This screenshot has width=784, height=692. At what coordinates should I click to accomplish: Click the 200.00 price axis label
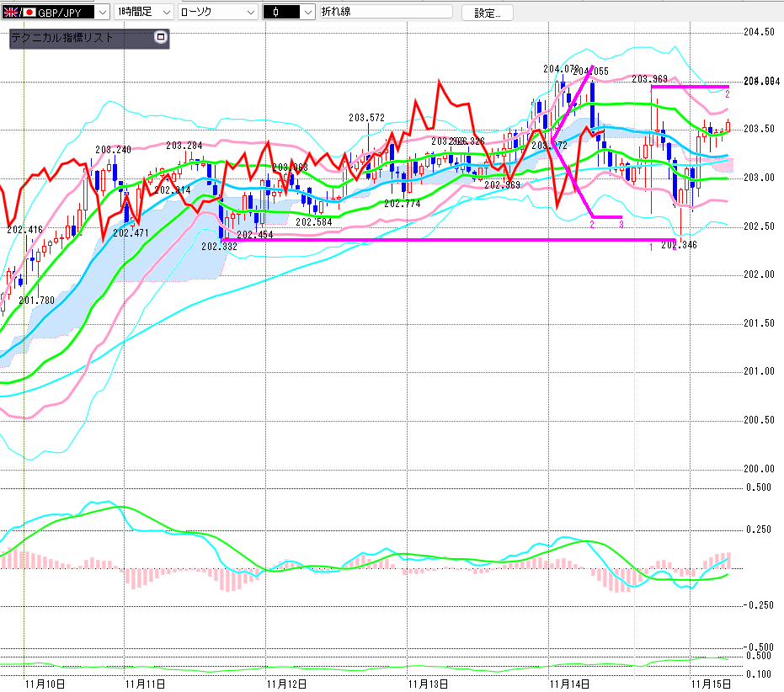(760, 468)
